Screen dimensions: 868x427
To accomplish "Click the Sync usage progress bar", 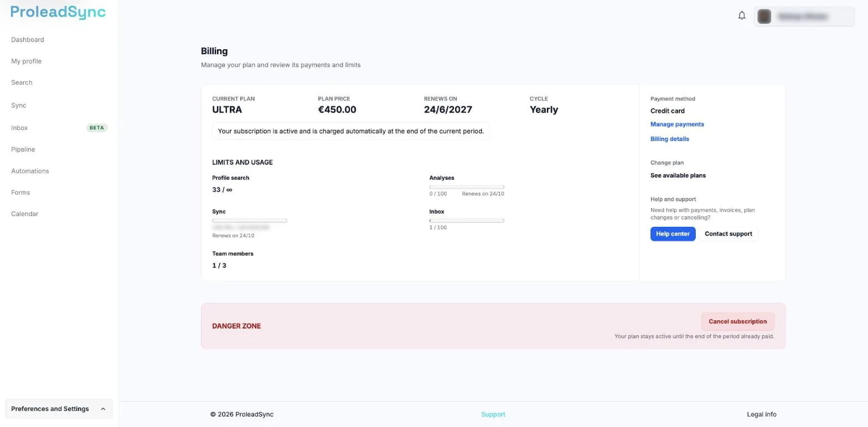I will 249,221.
